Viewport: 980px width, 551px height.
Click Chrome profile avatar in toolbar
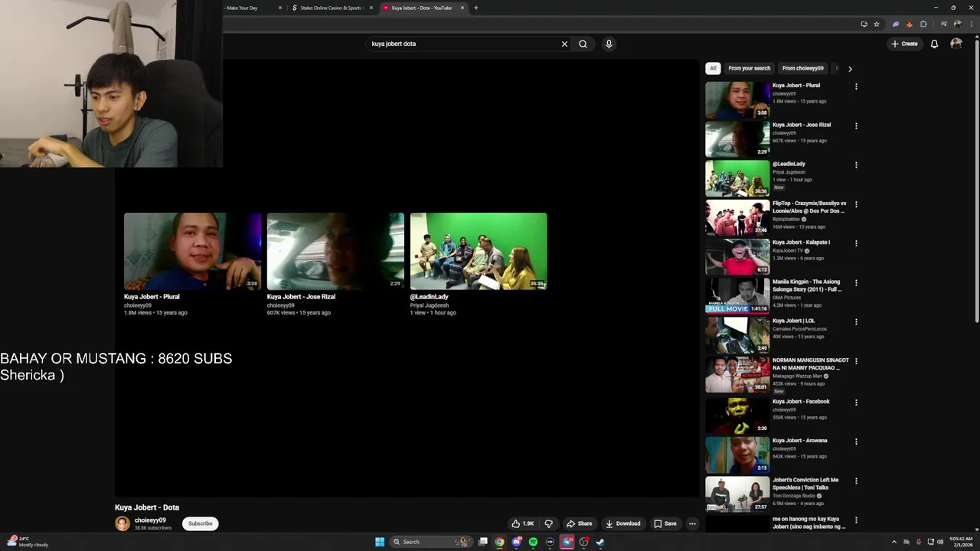(x=957, y=24)
